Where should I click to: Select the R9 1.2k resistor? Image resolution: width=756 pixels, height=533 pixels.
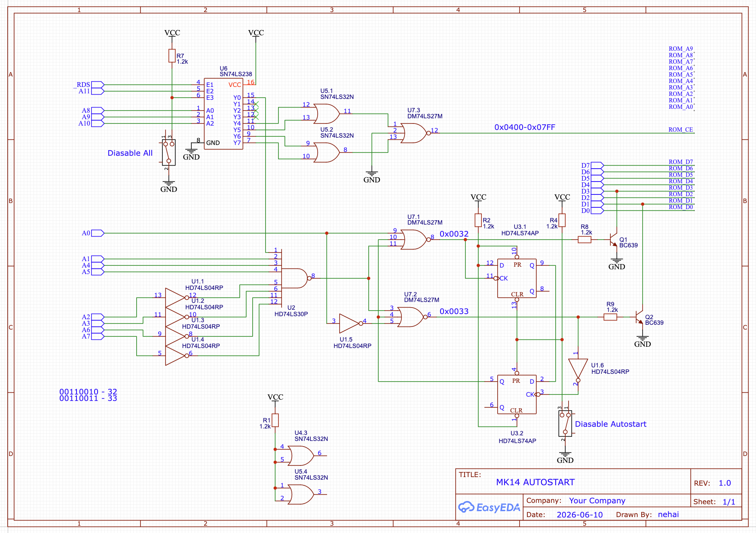610,317
